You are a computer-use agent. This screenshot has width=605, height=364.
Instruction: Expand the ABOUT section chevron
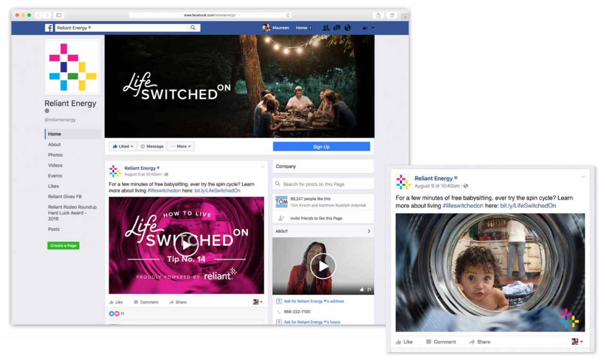[369, 231]
